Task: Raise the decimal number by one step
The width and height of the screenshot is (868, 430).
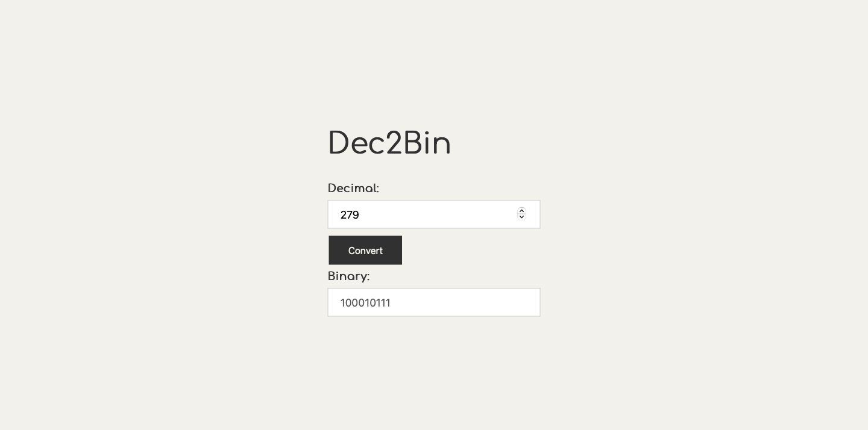Action: pos(522,211)
